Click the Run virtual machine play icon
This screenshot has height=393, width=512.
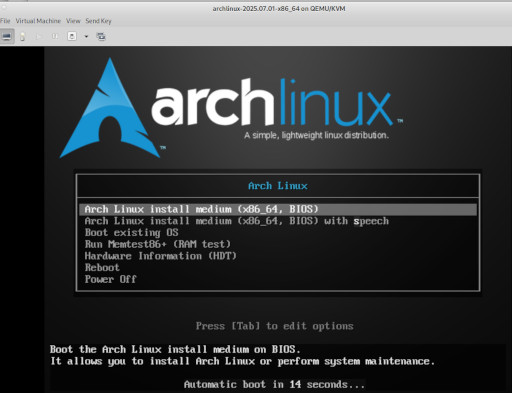pos(38,36)
